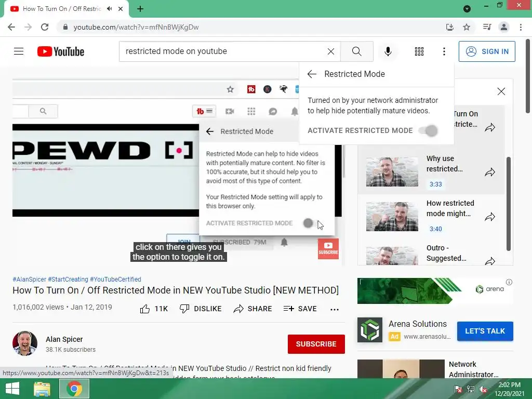
Task: Dislike the video
Action: tap(201, 309)
